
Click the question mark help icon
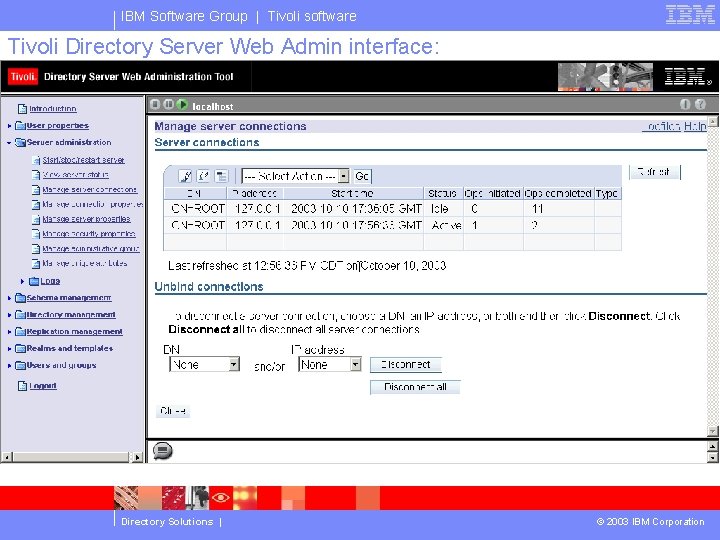click(700, 105)
